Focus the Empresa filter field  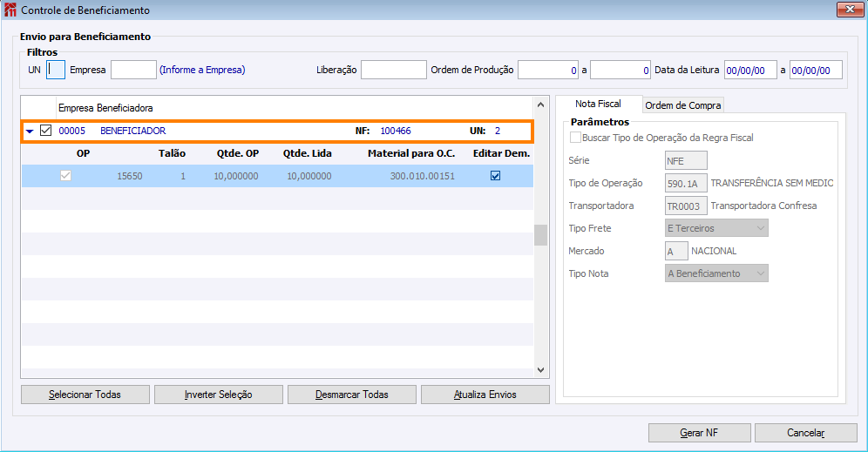click(133, 70)
